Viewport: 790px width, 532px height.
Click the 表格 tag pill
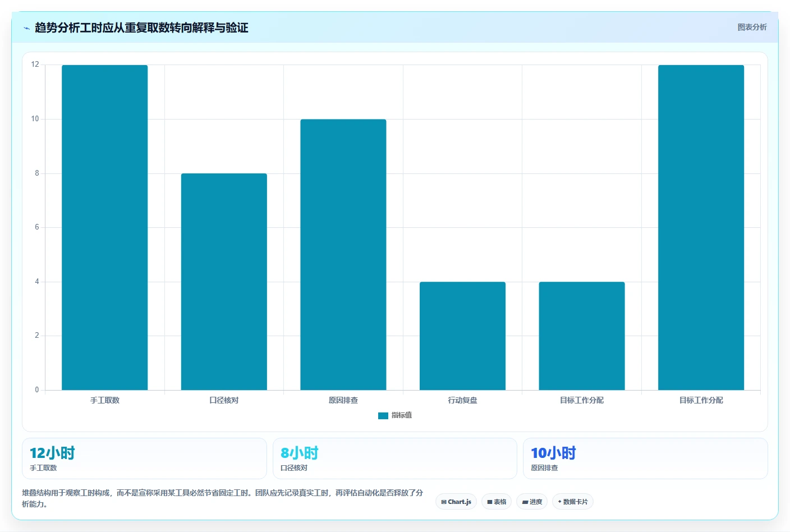pos(497,502)
